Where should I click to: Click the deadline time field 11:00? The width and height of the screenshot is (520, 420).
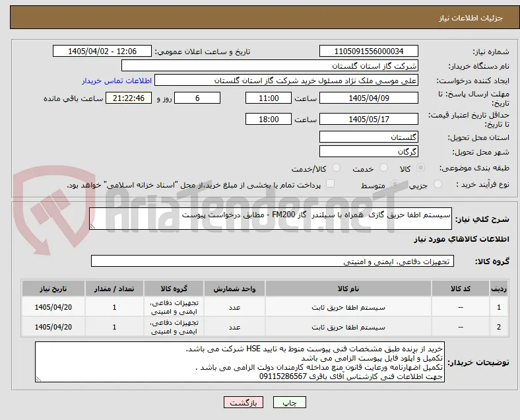click(x=269, y=98)
